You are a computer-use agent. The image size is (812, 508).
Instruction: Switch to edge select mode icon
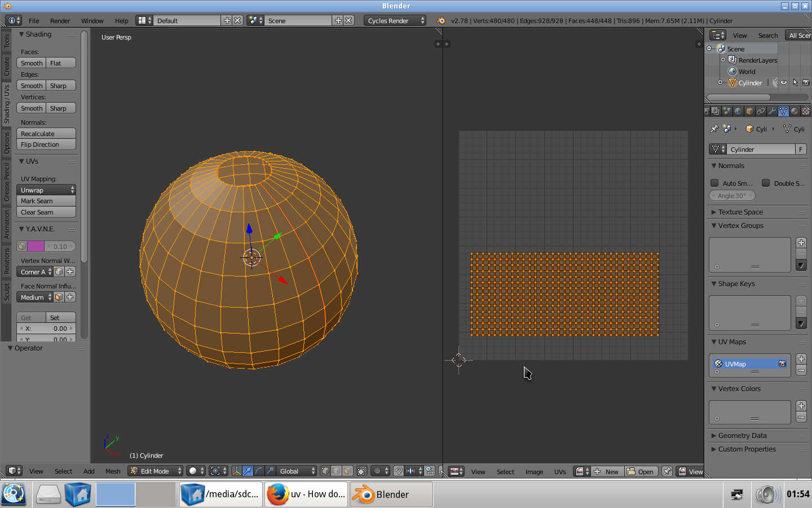pos(336,471)
